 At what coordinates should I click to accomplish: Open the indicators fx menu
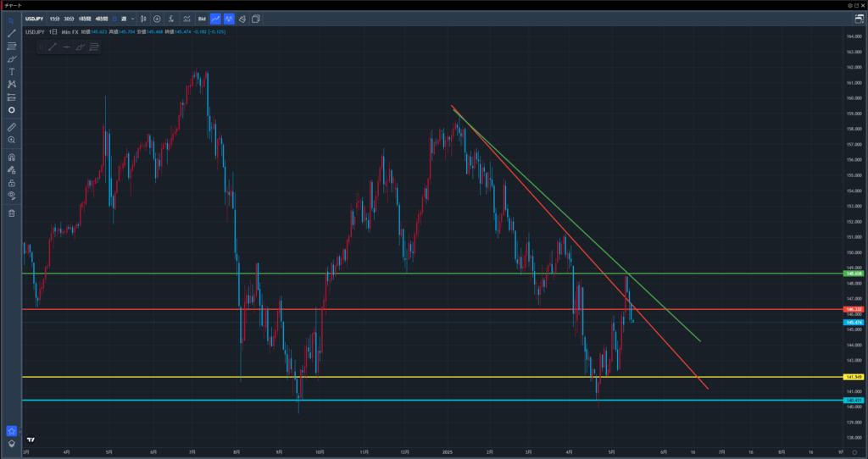tap(171, 19)
